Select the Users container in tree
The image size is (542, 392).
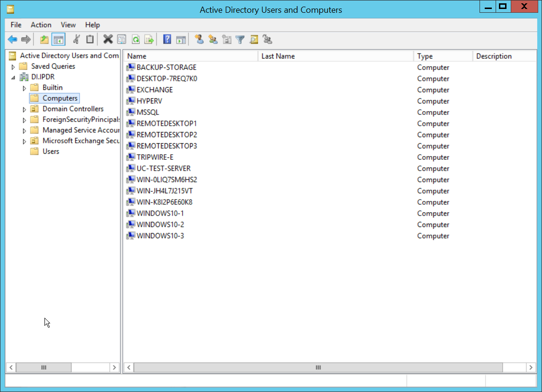[51, 151]
